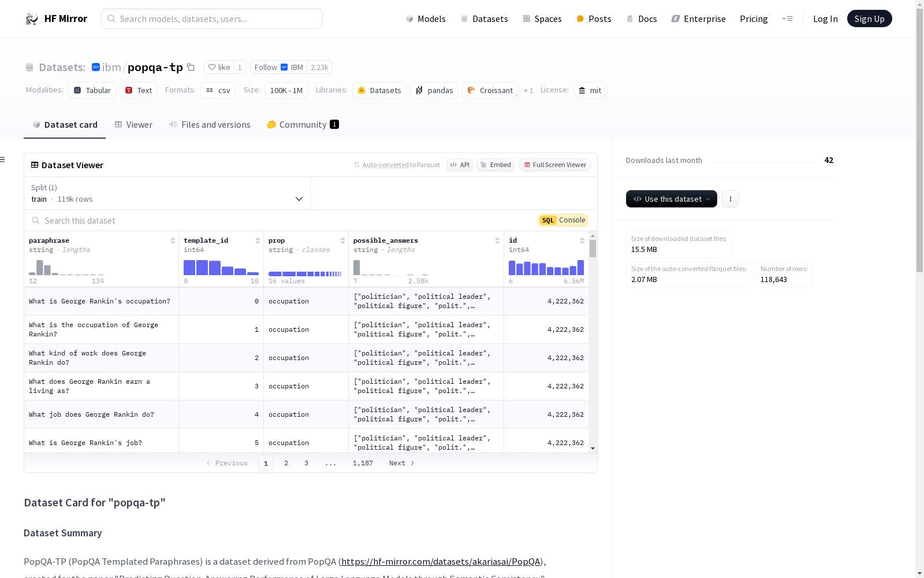Toggle the left sidebar hamburger icon
Viewport: 924px width, 578px height.
coord(3,160)
